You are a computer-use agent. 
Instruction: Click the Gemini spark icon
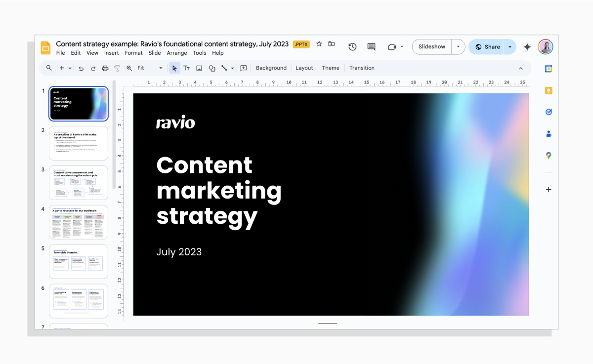coord(526,46)
